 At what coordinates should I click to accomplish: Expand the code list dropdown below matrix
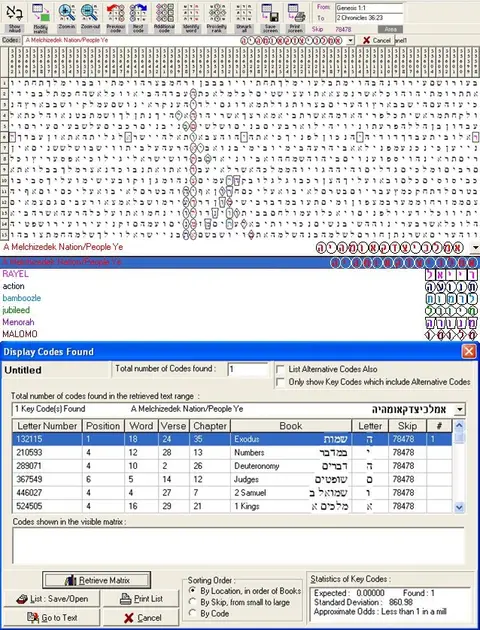point(475,248)
